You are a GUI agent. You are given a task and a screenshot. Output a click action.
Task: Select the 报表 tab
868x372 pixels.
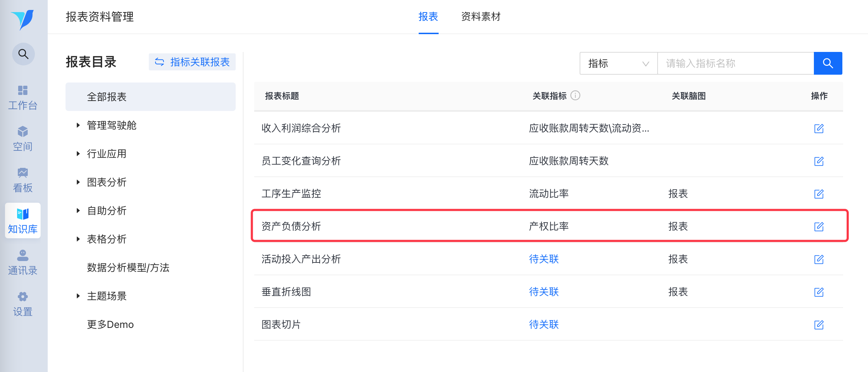pyautogui.click(x=428, y=16)
